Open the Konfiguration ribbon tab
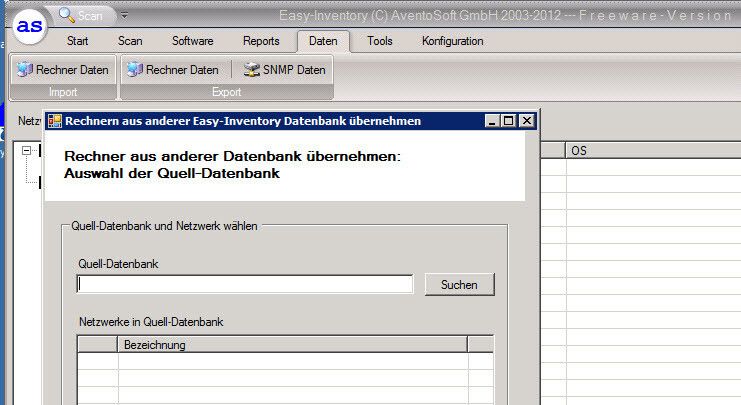This screenshot has width=741, height=405. pyautogui.click(x=452, y=41)
